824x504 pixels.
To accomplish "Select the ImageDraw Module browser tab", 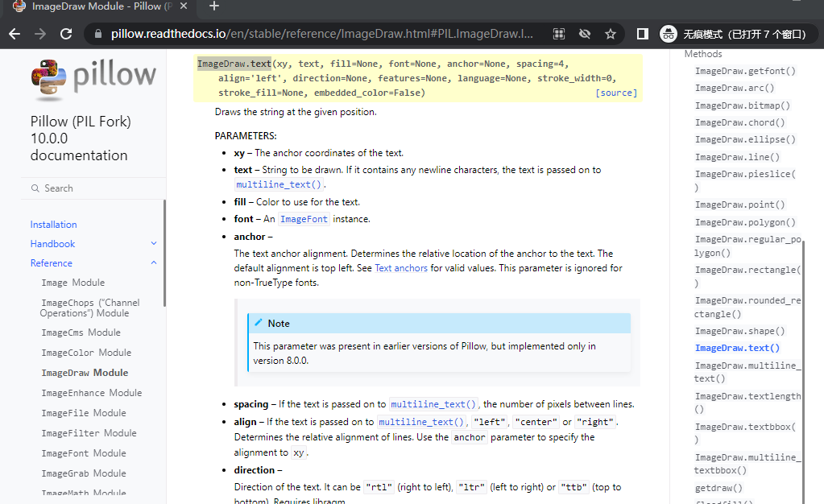I will click(100, 6).
